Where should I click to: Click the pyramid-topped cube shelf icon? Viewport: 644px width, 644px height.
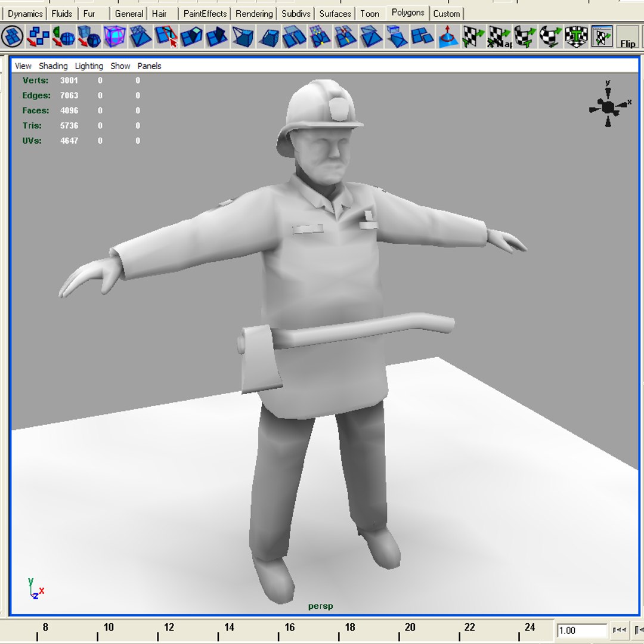coord(243,36)
